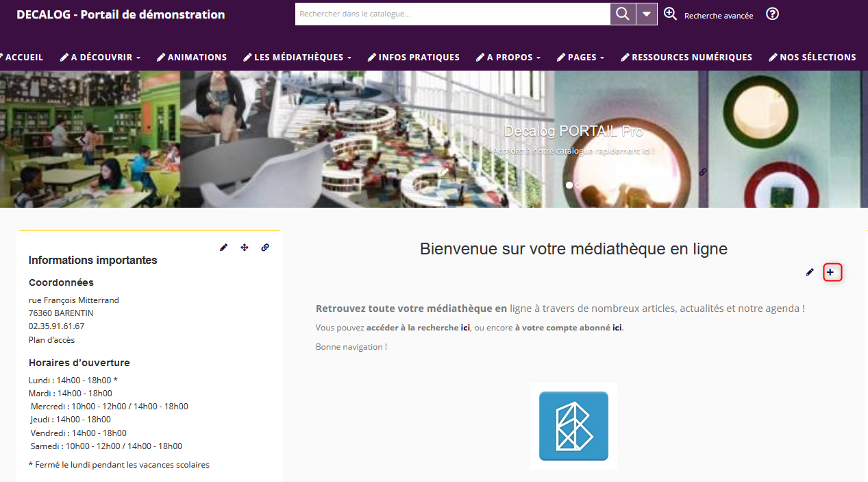The image size is (868, 482).
Task: Click the advanced search zoom-plus icon
Action: [670, 14]
